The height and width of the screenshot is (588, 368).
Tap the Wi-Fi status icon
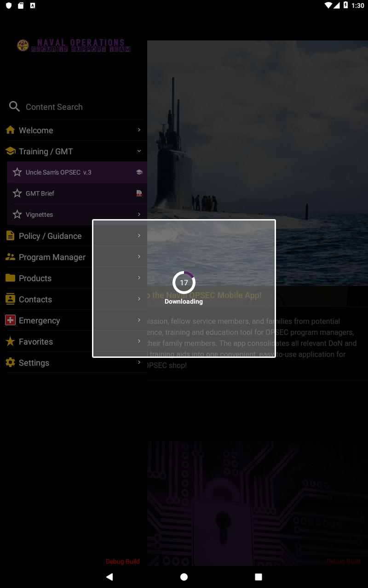coord(328,6)
